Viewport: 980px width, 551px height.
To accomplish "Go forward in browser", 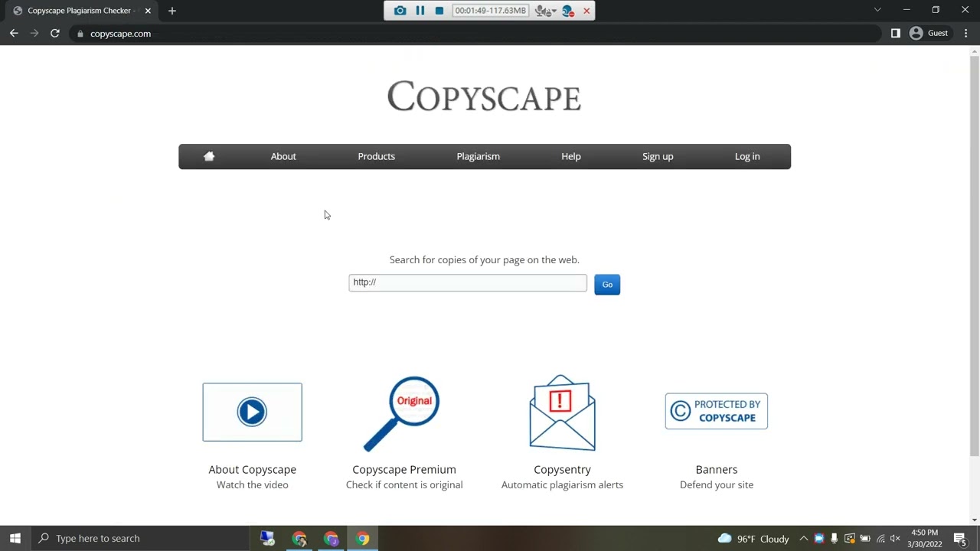I will [x=34, y=34].
